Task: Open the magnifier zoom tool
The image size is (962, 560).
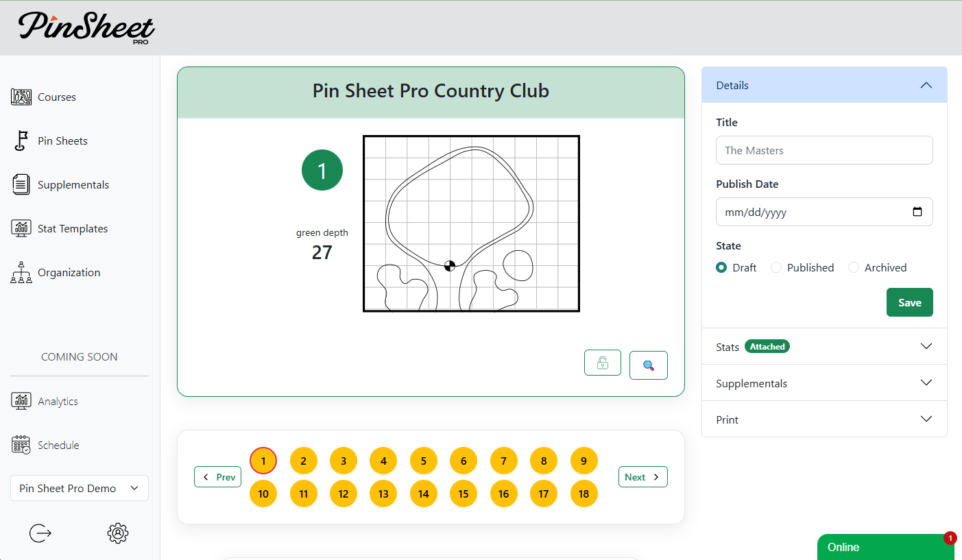Action: (x=648, y=365)
